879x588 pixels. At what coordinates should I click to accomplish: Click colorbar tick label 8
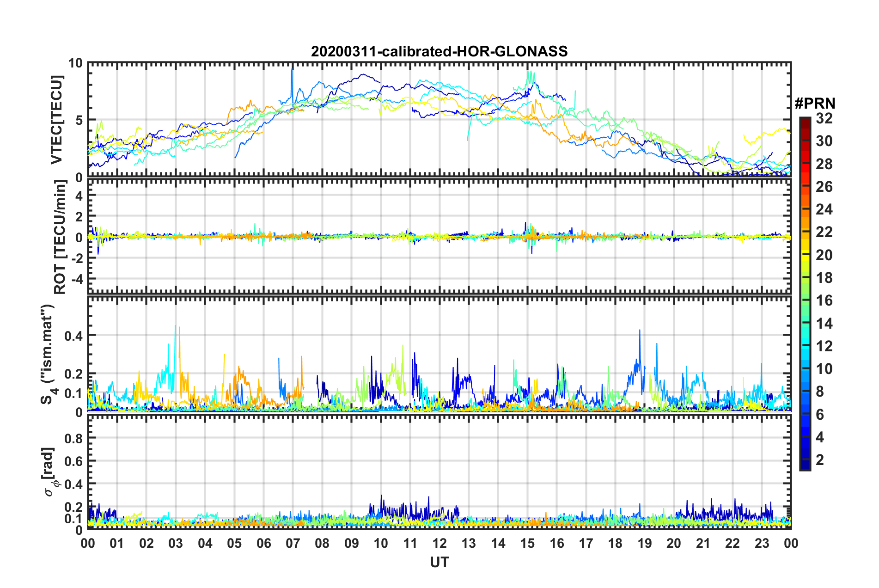(820, 392)
